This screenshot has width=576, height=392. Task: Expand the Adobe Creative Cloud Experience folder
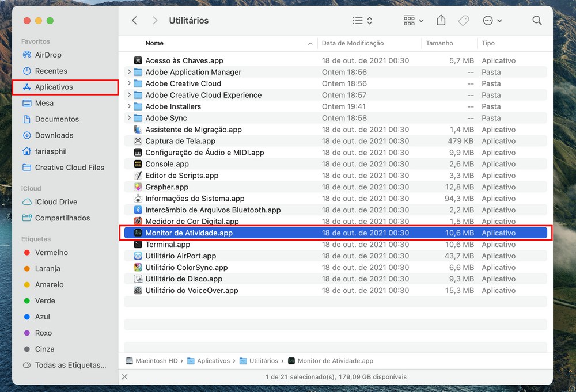[x=128, y=95]
